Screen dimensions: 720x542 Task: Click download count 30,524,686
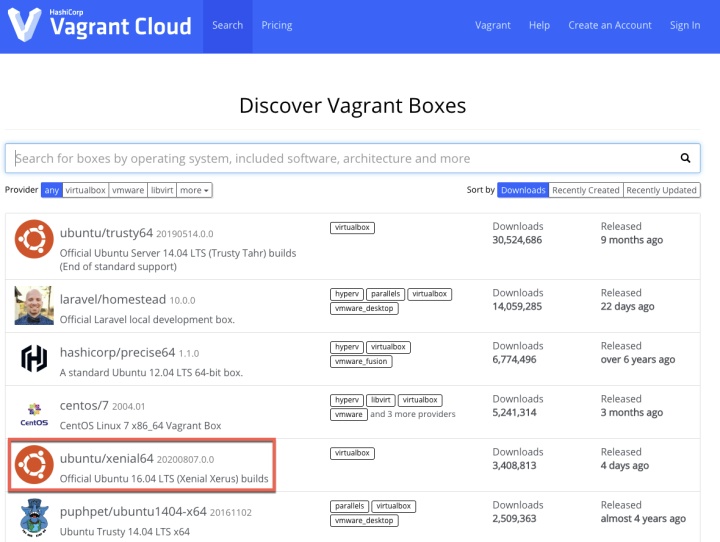click(x=517, y=240)
